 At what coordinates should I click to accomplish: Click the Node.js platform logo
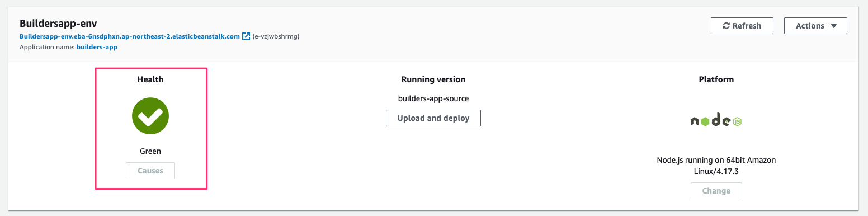click(x=716, y=120)
